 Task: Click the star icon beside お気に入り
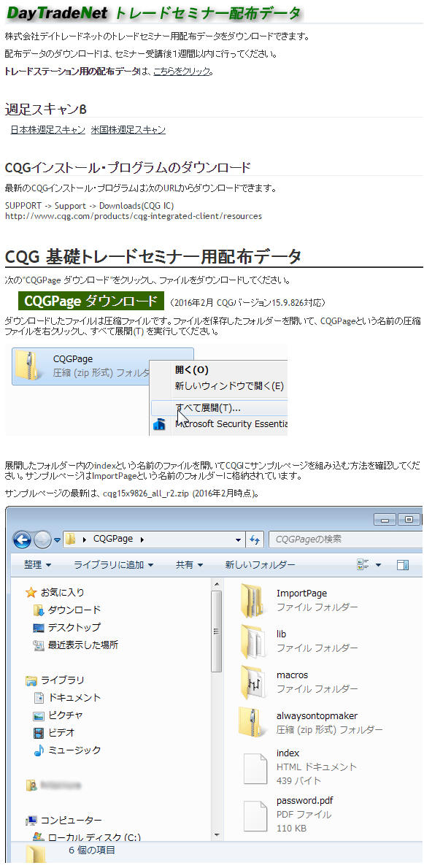tap(31, 592)
